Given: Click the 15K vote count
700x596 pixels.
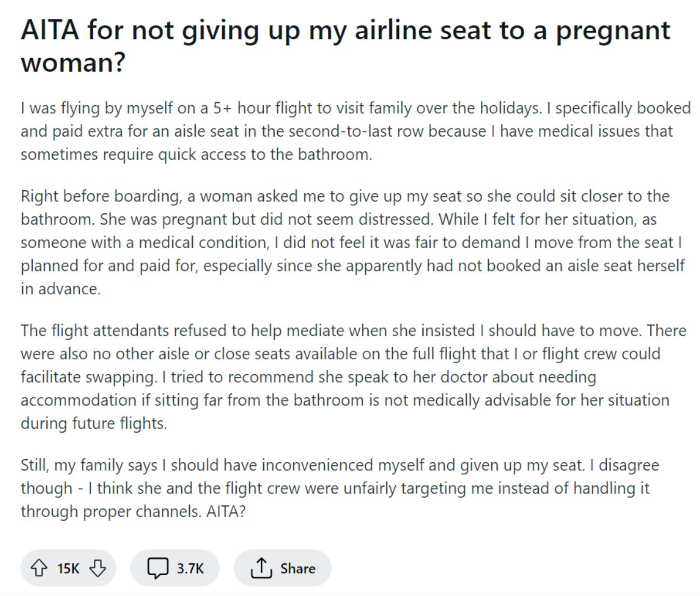Looking at the screenshot, I should coord(68,569).
